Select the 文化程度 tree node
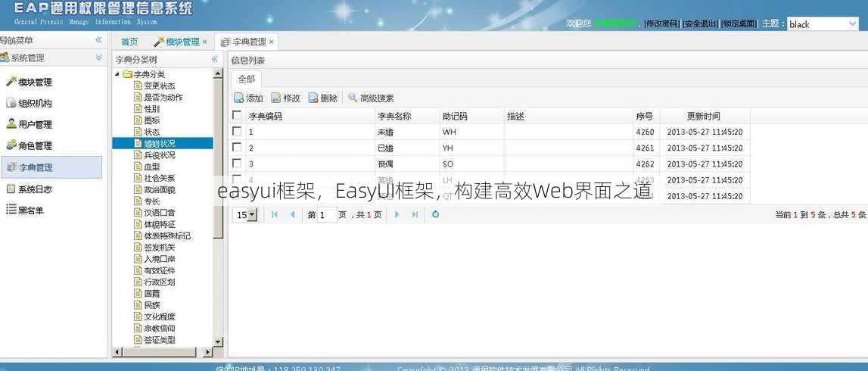This screenshot has height=371, width=868. [x=160, y=316]
